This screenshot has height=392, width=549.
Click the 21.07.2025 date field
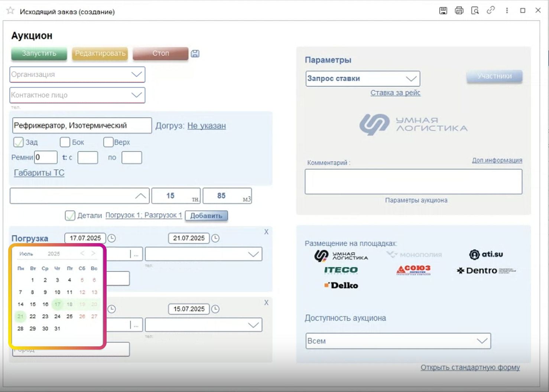[x=189, y=238]
